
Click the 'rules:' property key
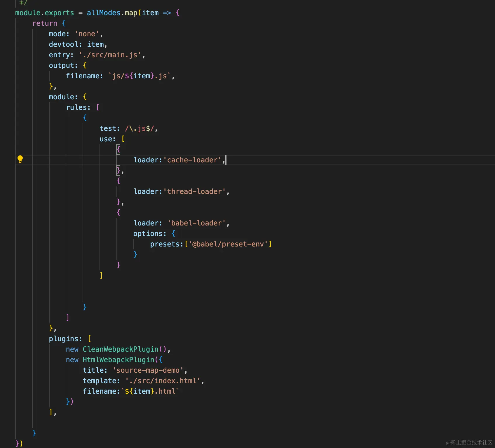tap(78, 107)
